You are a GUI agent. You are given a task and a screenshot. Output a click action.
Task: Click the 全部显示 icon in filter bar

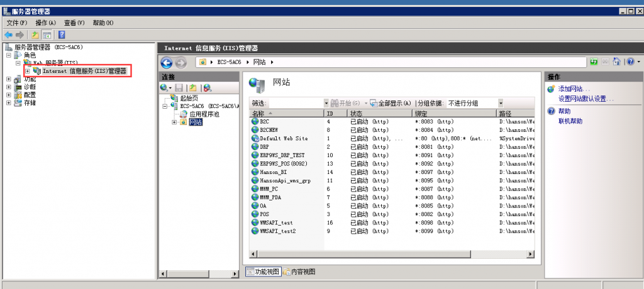pos(374,103)
